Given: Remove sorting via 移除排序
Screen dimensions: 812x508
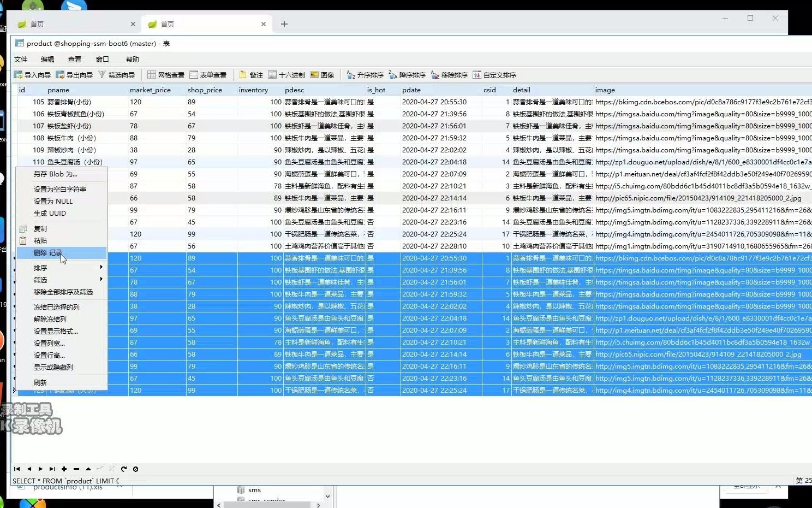Looking at the screenshot, I should click(x=449, y=75).
